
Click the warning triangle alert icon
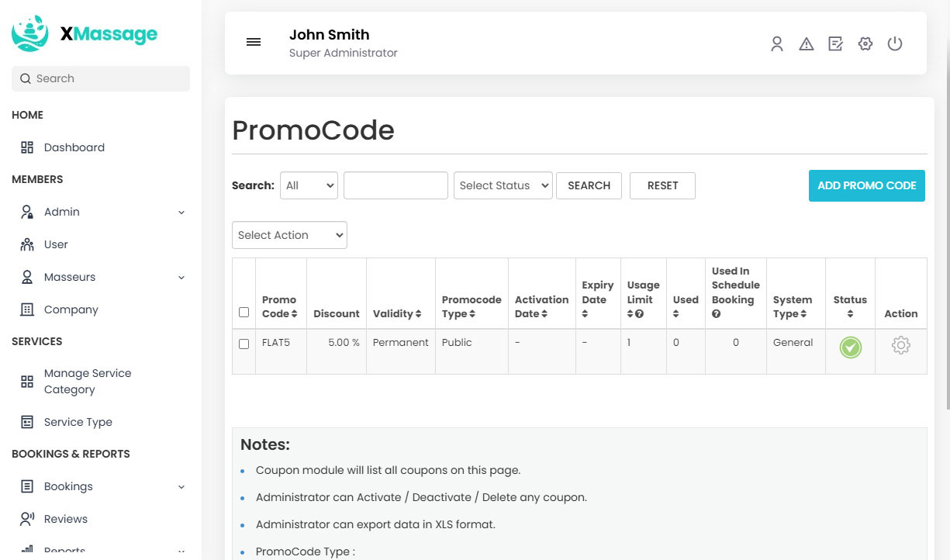807,44
